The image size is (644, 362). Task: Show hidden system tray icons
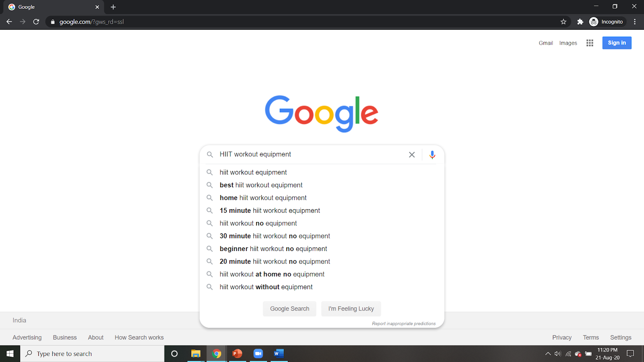click(x=548, y=354)
